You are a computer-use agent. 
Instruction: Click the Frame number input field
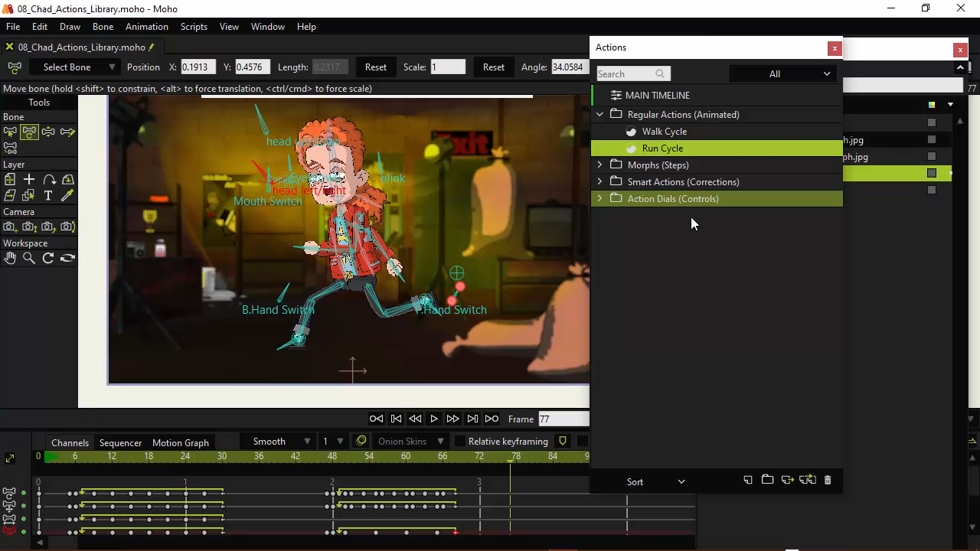click(563, 419)
